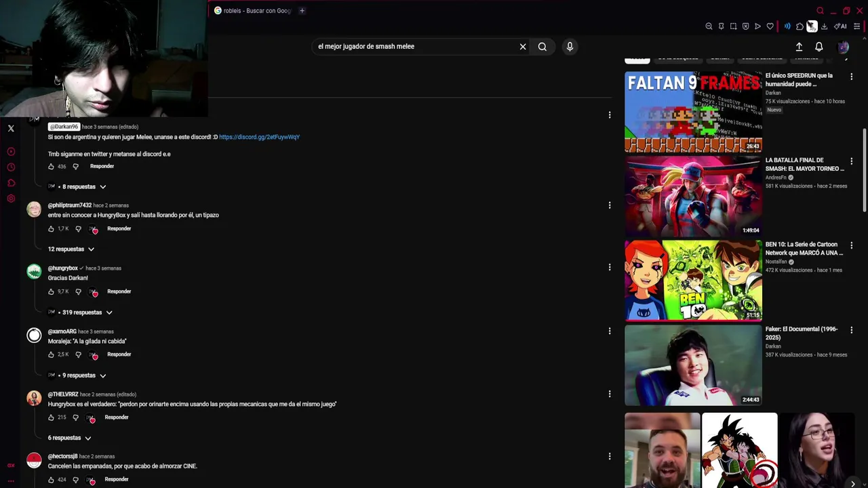Open 'Faker: El Documental' video title

pos(802,333)
